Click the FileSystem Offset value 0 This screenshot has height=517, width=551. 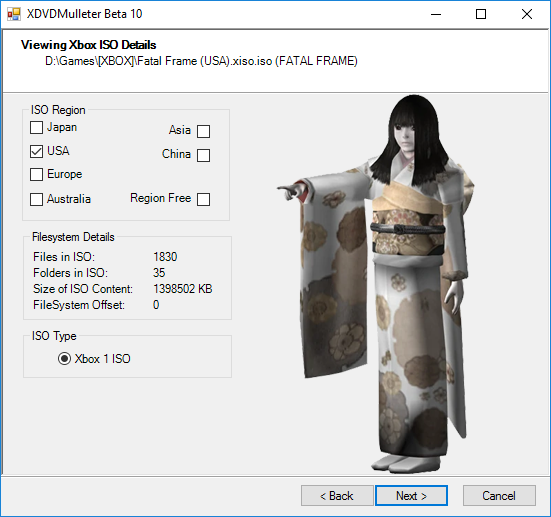click(x=156, y=305)
